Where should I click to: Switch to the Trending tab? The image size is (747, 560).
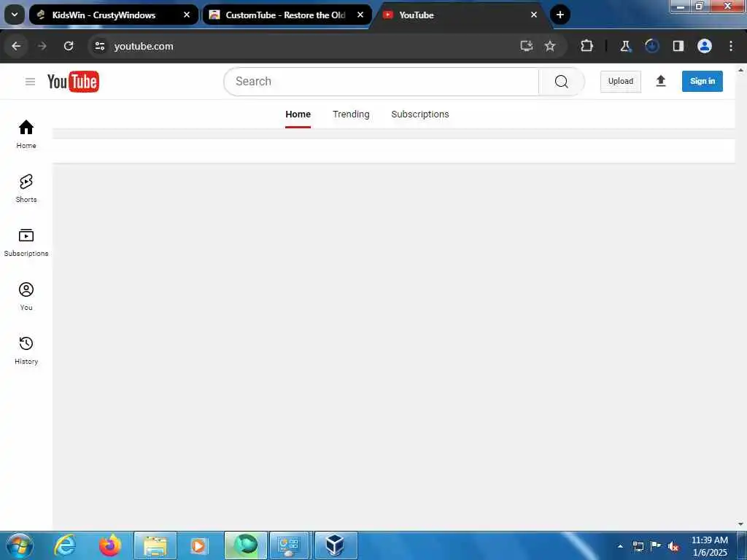point(351,114)
